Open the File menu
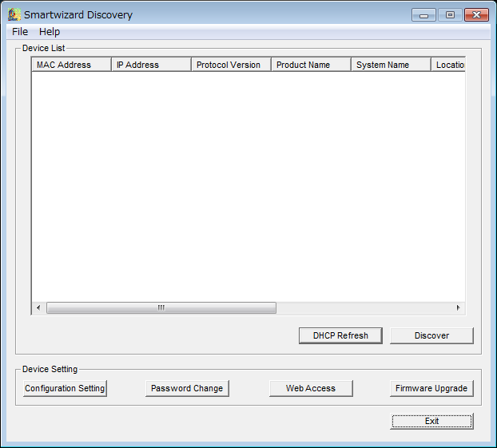 point(20,32)
